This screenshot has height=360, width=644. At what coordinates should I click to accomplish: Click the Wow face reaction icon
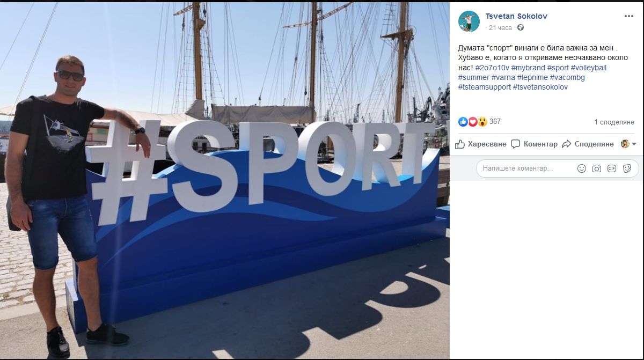tap(482, 122)
